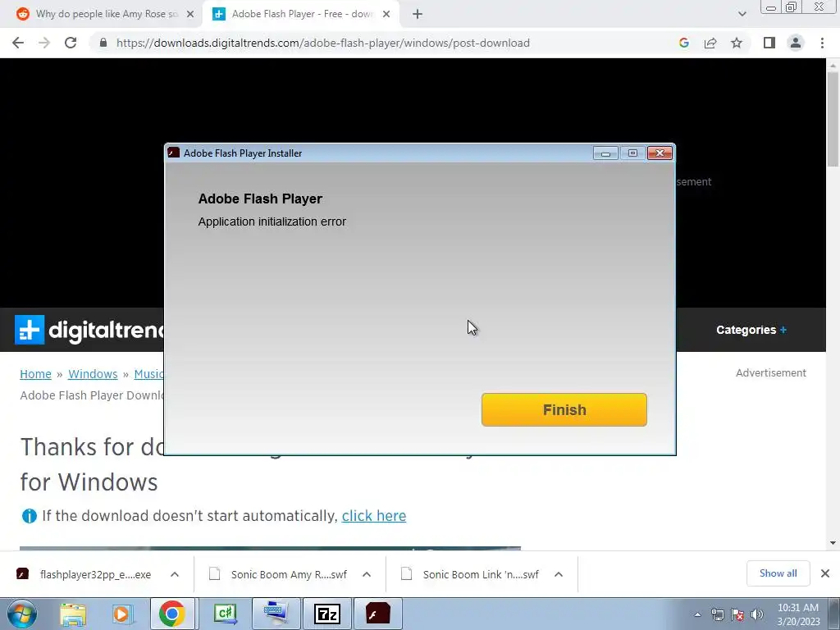
Task: Click the Finish button in Flash installer
Action: 564,410
